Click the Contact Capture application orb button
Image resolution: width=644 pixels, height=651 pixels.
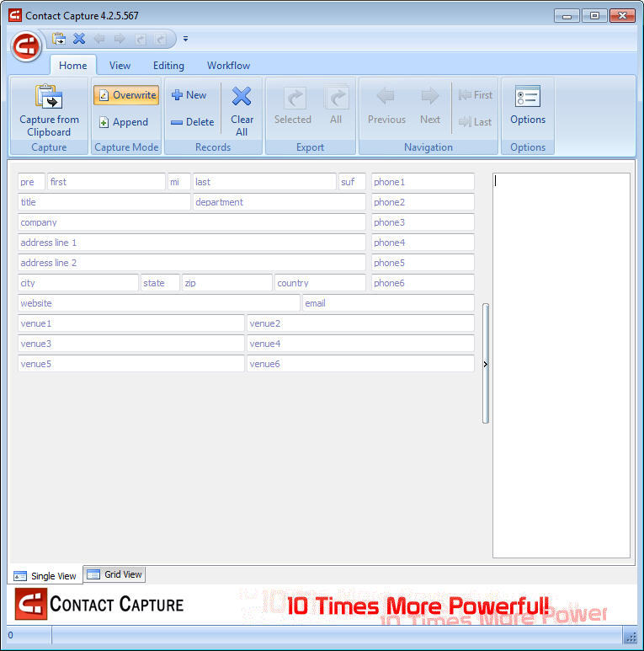[26, 46]
